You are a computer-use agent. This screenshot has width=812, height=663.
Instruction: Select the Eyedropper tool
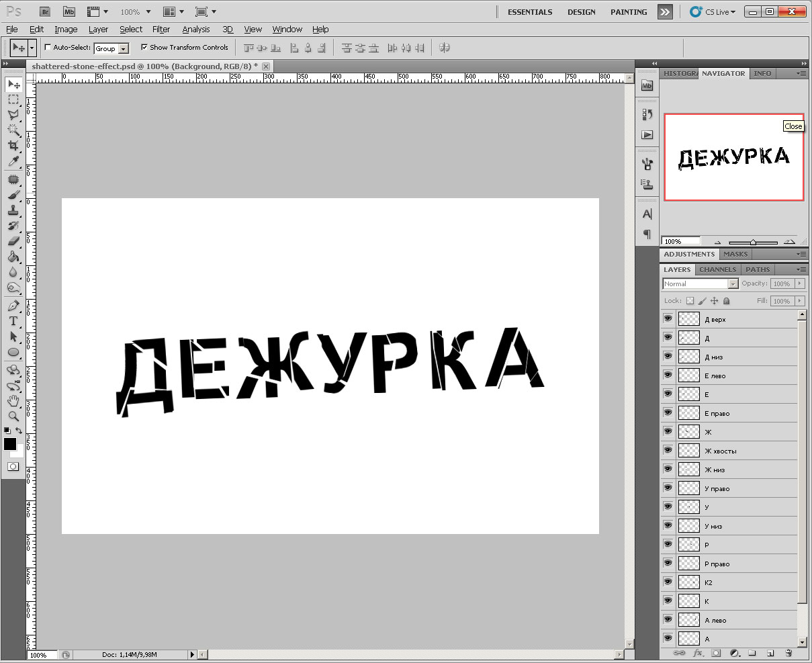13,161
